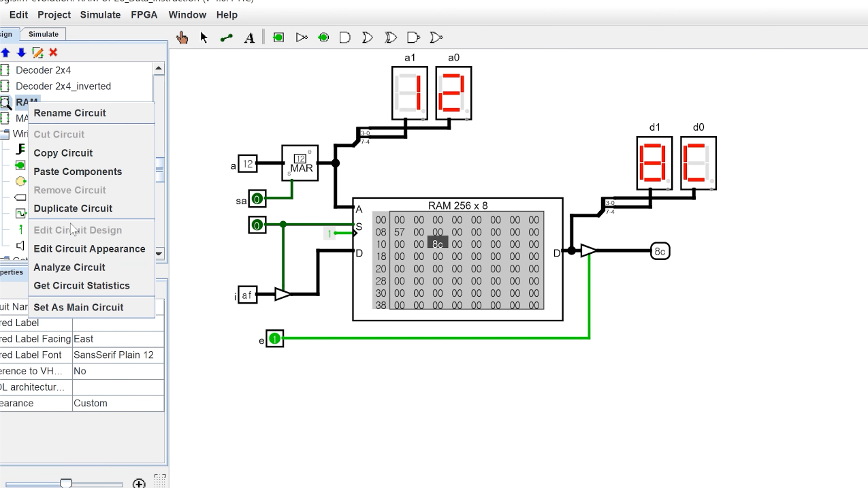
Task: Click the edit circuit pencil icon
Action: pyautogui.click(x=37, y=52)
